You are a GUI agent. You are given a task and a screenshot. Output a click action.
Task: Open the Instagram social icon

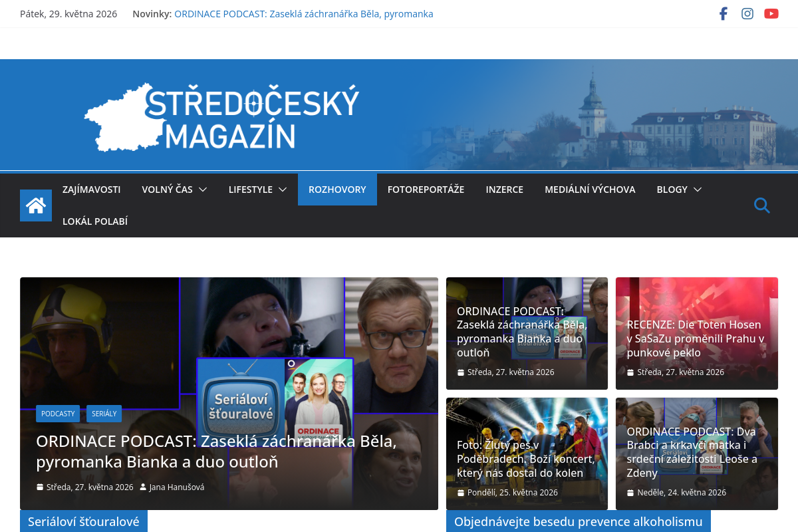[747, 13]
